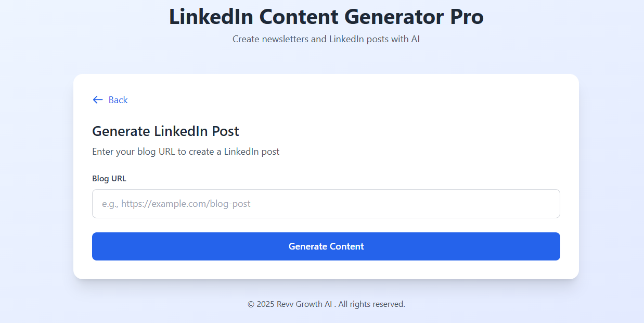Click the blue Generate Content button
This screenshot has width=644, height=323.
[x=326, y=246]
